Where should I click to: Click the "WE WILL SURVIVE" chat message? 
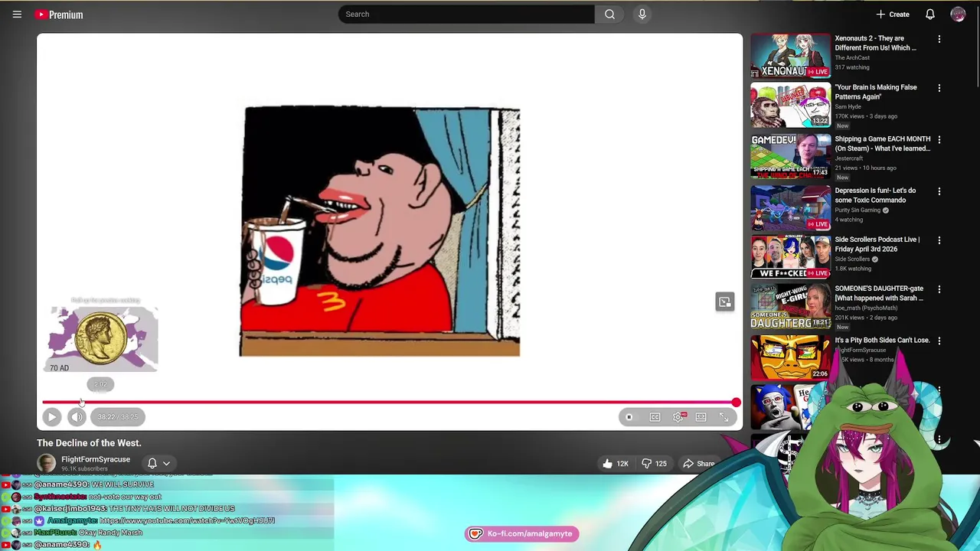123,484
